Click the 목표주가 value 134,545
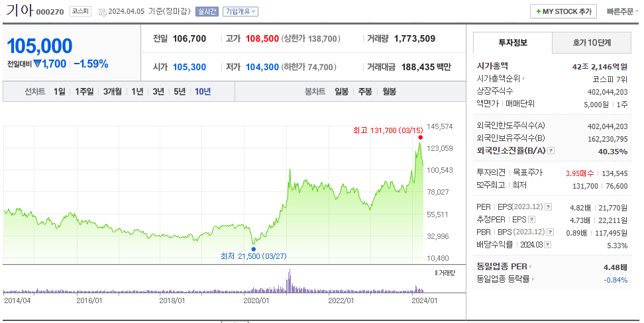 (x=615, y=173)
